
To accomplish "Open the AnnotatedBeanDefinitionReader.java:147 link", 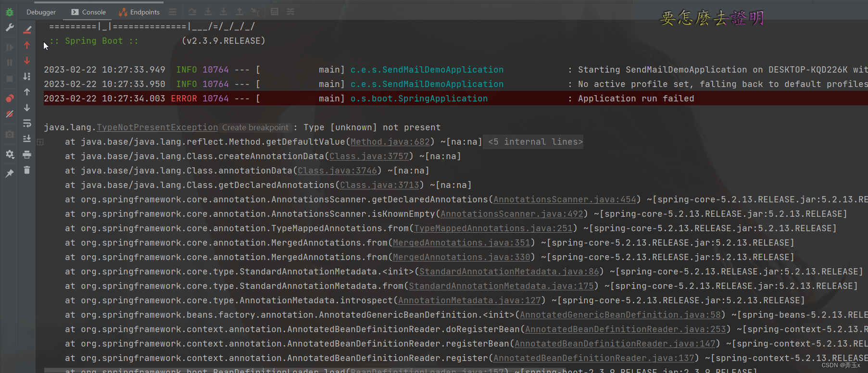I will (x=615, y=344).
